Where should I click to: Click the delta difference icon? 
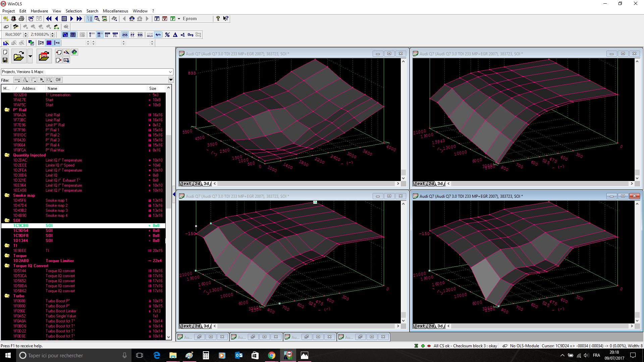click(175, 35)
